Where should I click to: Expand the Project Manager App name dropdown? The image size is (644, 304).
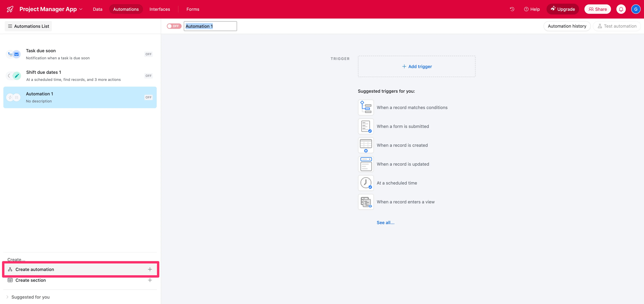coord(81,9)
